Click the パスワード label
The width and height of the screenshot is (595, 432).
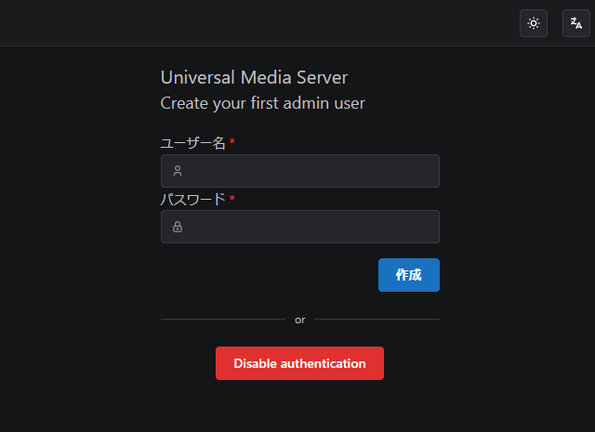193,199
